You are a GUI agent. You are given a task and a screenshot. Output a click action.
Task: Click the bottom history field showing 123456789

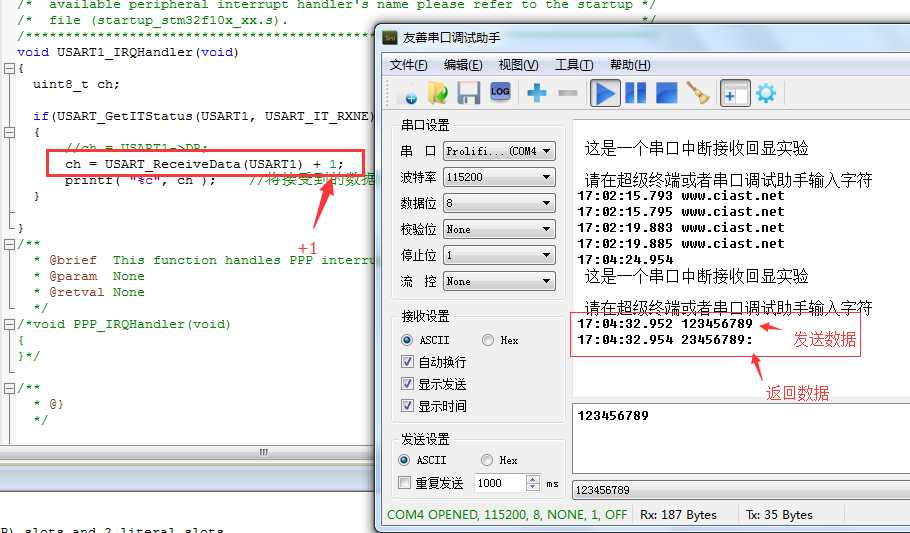pyautogui.click(x=741, y=490)
